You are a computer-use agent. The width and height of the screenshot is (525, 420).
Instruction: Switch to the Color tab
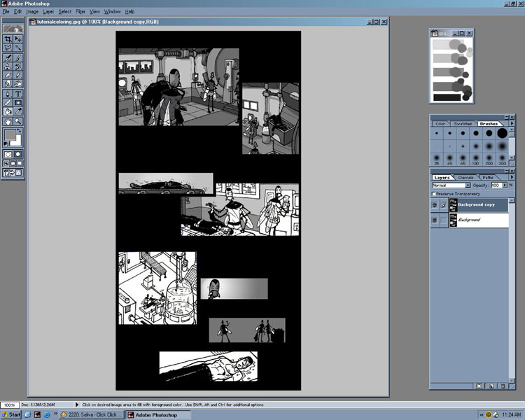(440, 124)
